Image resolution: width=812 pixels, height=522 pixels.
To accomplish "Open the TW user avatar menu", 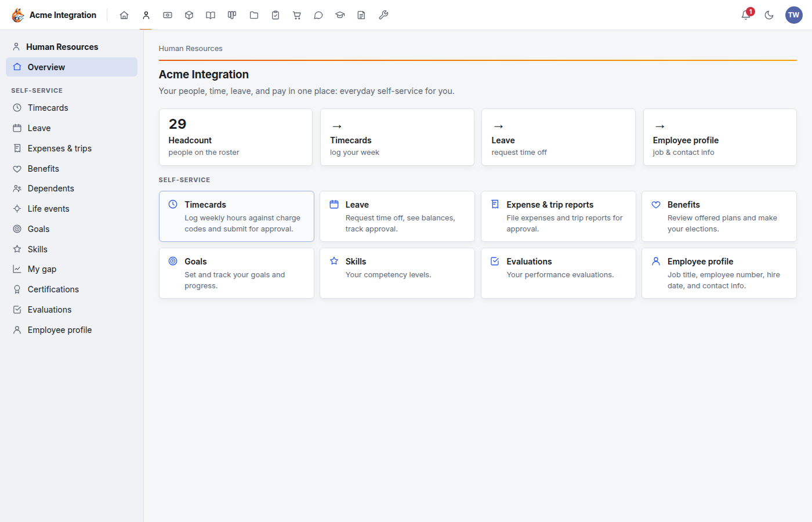I will click(x=794, y=15).
